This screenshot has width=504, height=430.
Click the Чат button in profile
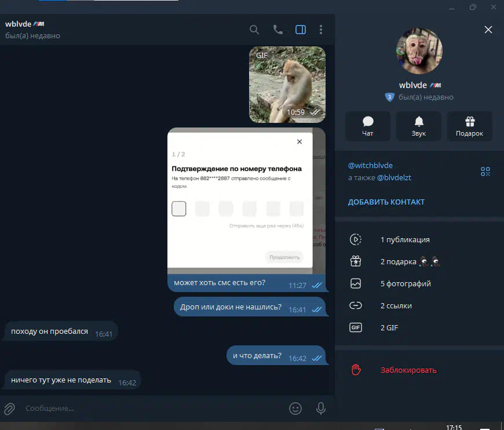(368, 126)
